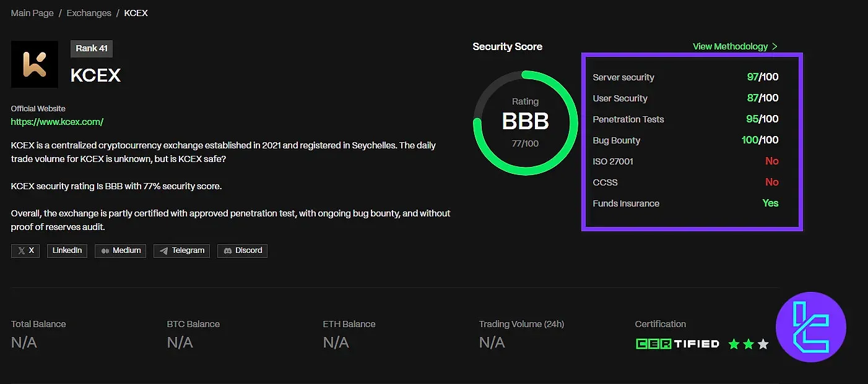Click the Rank 41 badge
Viewport: 868px width, 384px height.
coord(92,48)
